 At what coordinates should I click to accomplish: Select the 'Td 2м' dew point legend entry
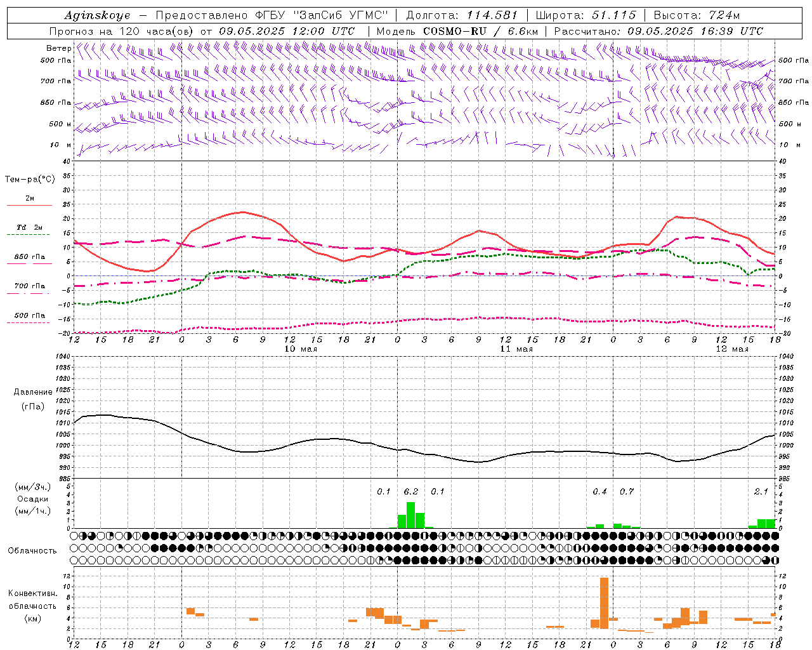coord(29,227)
